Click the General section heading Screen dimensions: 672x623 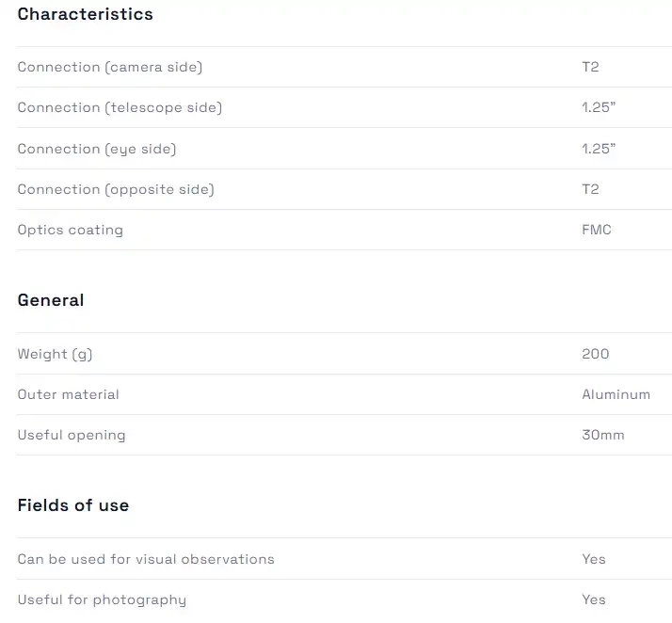click(x=51, y=300)
